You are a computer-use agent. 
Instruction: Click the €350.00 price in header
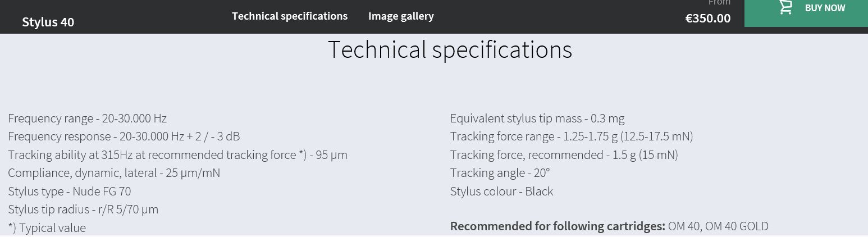pos(708,19)
